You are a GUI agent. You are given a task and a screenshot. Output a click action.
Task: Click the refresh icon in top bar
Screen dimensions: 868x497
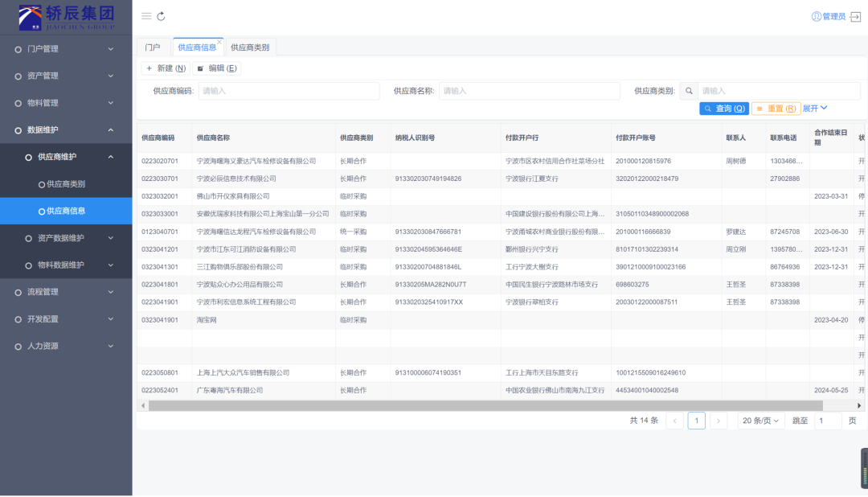click(161, 16)
